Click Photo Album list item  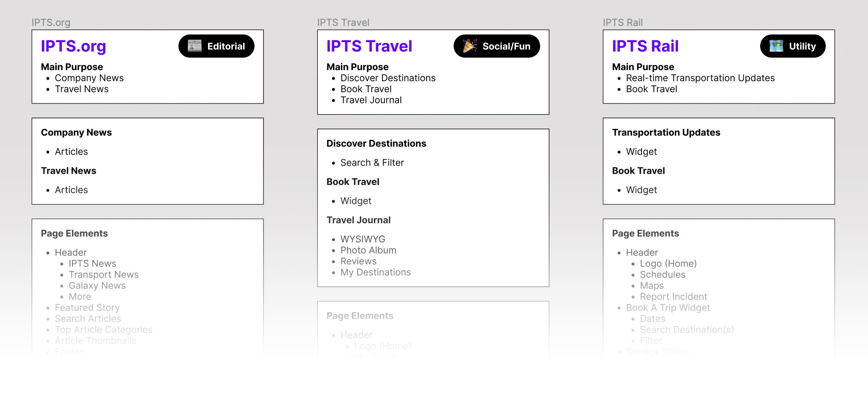click(x=368, y=250)
